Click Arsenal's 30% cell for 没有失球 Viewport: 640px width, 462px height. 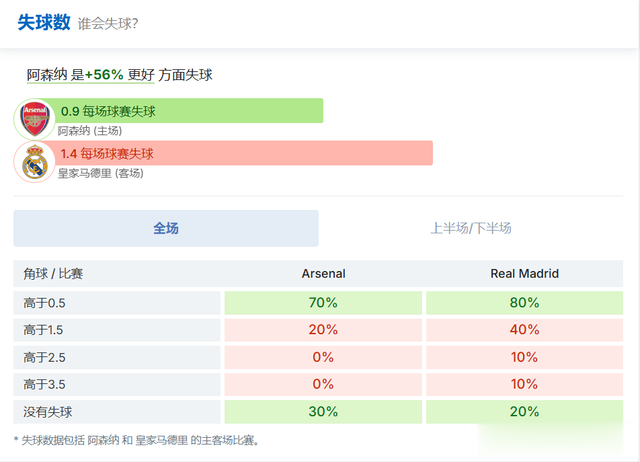323,411
